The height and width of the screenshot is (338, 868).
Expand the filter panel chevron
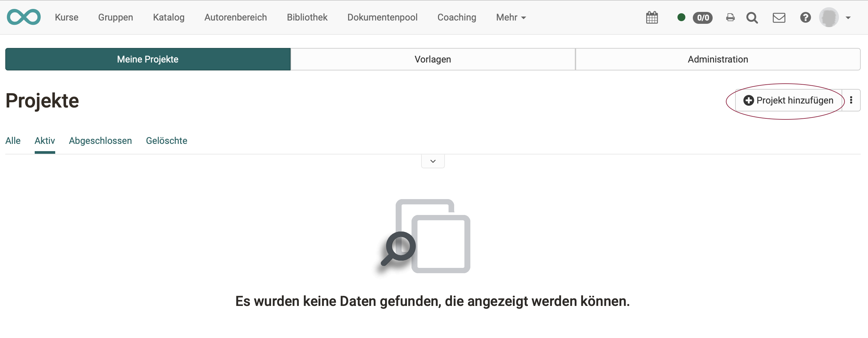(x=433, y=161)
